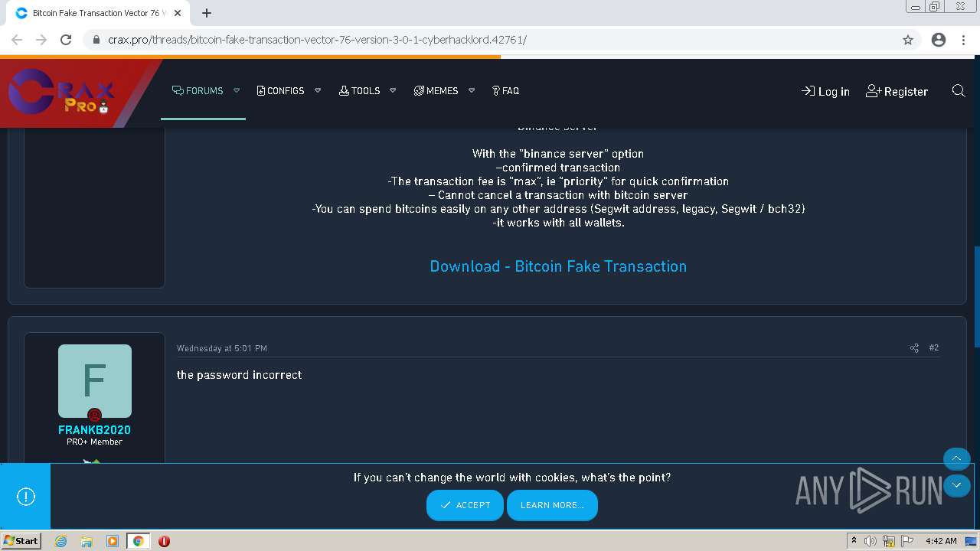
Task: Open FRANKB2020 avatar thumbnail
Action: [95, 381]
